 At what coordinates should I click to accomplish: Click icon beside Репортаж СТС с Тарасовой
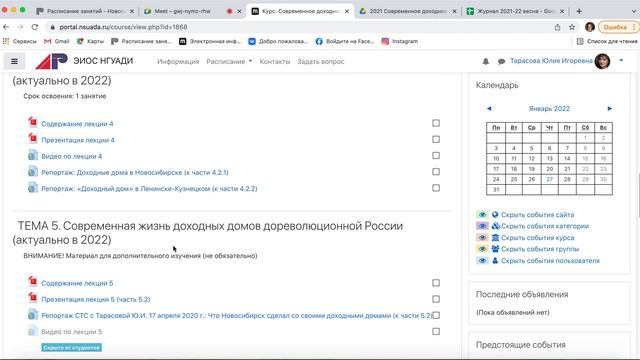pyautogui.click(x=33, y=315)
